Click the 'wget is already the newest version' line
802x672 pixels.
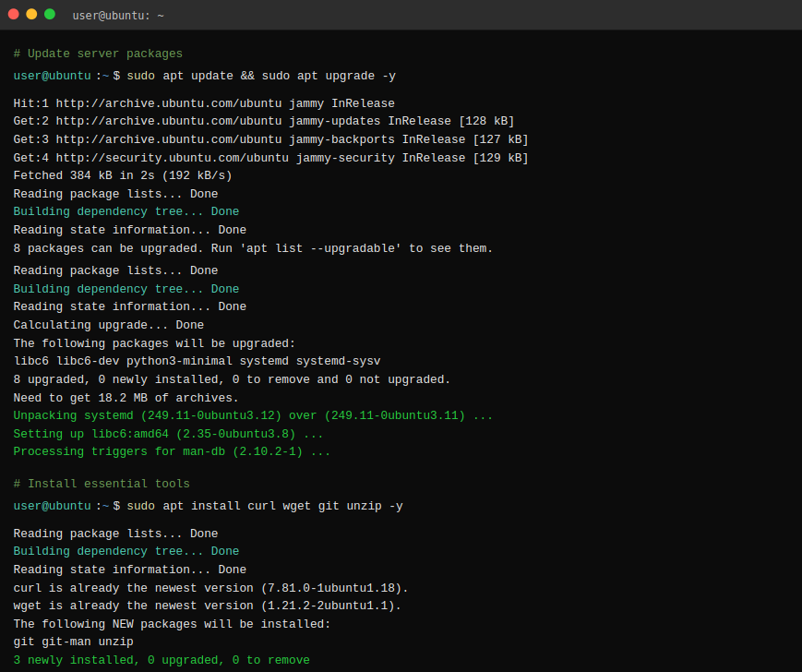[207, 606]
